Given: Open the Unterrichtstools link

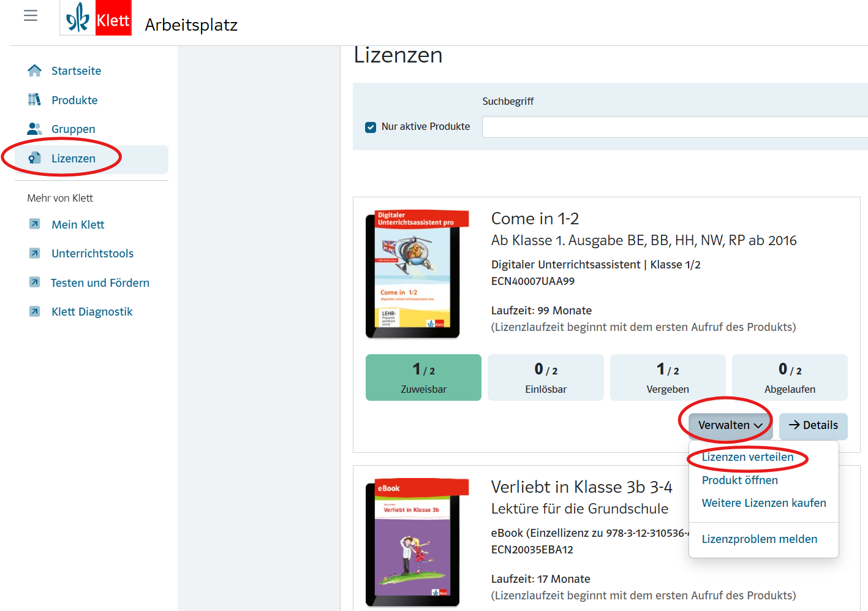Looking at the screenshot, I should point(92,254).
